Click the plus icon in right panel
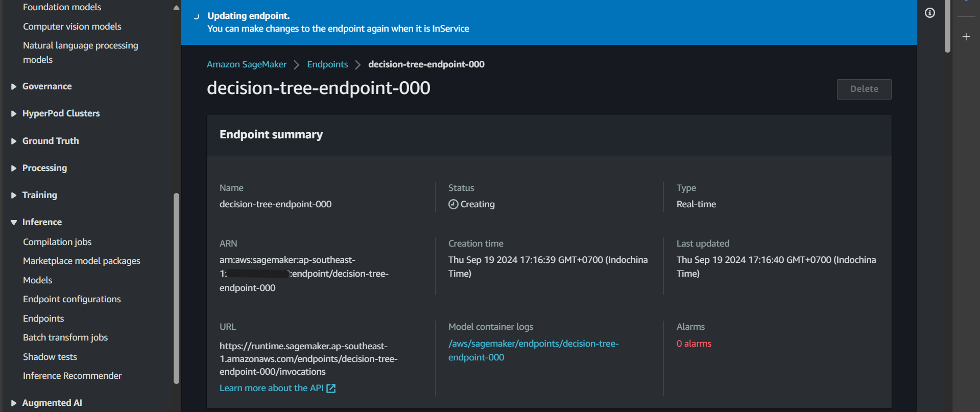The image size is (980, 412). pos(966,37)
